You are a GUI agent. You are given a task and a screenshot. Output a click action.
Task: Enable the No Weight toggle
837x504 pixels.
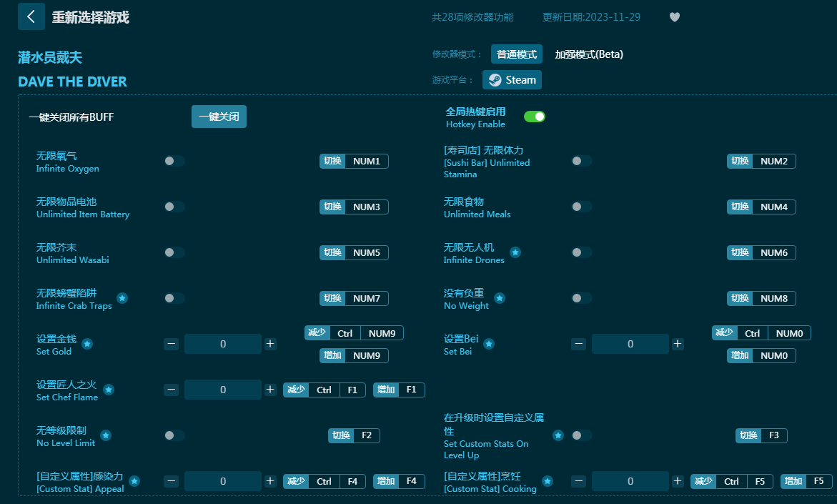pos(582,298)
